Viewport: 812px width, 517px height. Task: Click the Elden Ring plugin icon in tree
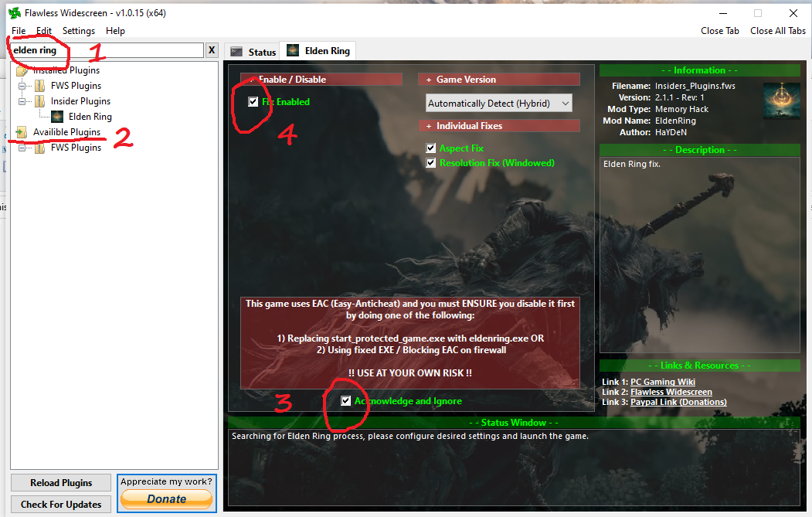[x=57, y=117]
